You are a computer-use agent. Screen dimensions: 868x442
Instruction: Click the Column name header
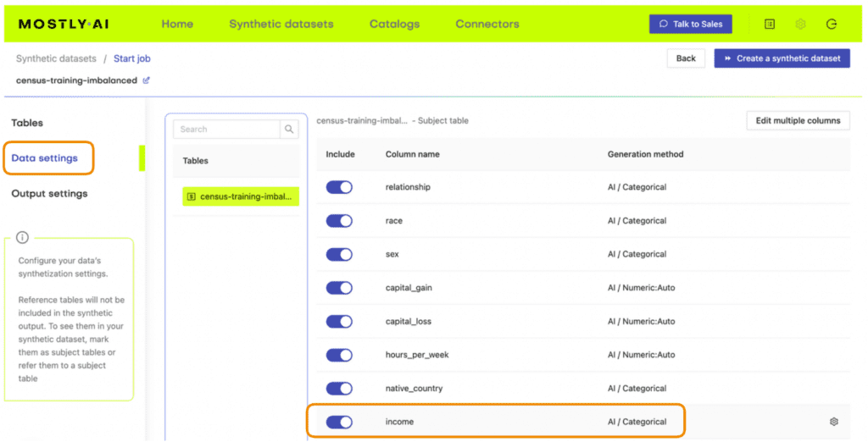pos(413,154)
